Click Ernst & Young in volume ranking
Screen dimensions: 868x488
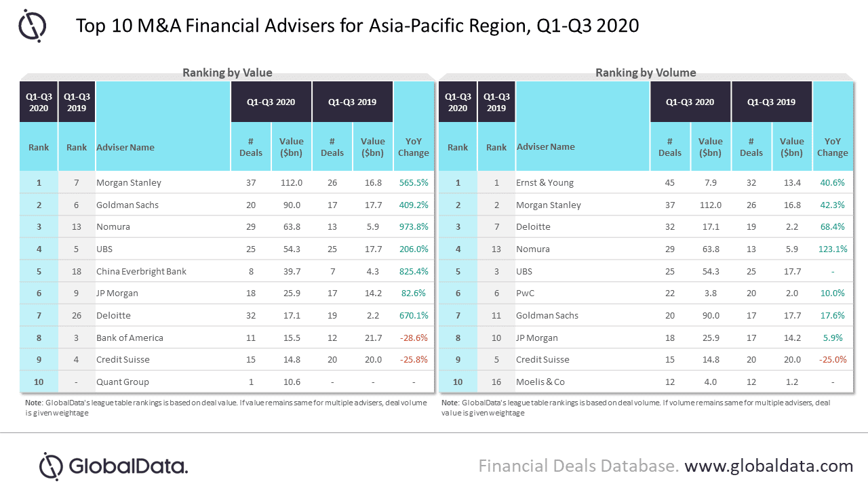(545, 182)
